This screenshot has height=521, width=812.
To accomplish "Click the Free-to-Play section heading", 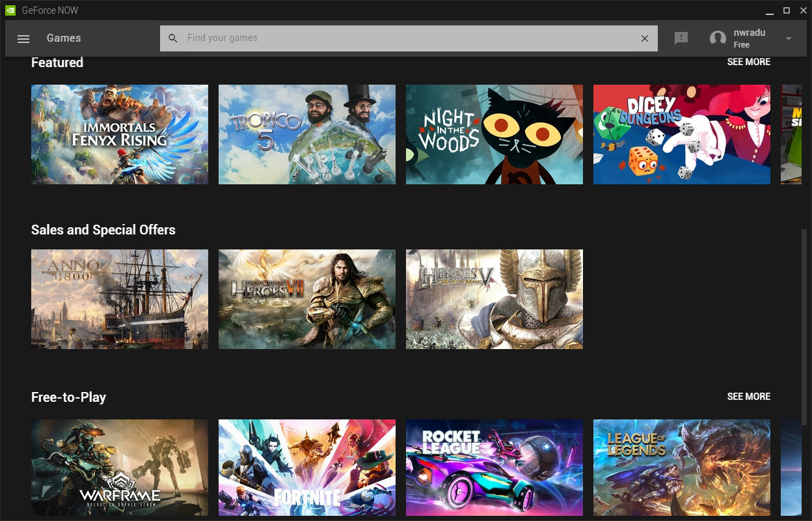I will pyautogui.click(x=68, y=397).
